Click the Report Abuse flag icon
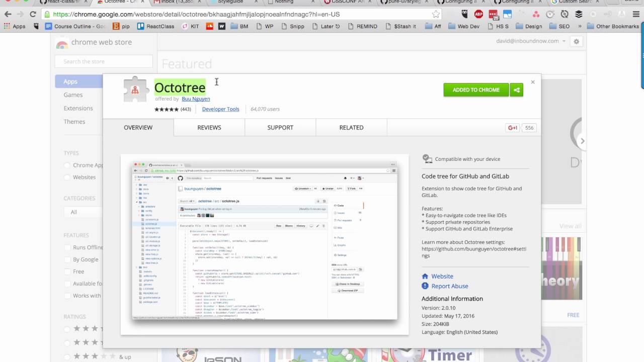This screenshot has height=362, width=644. point(425,286)
